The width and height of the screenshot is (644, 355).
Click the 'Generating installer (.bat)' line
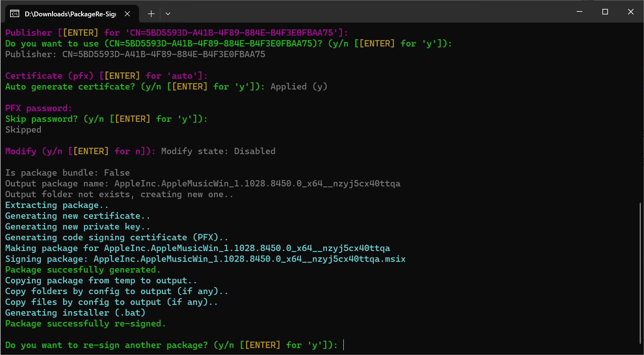pos(75,313)
